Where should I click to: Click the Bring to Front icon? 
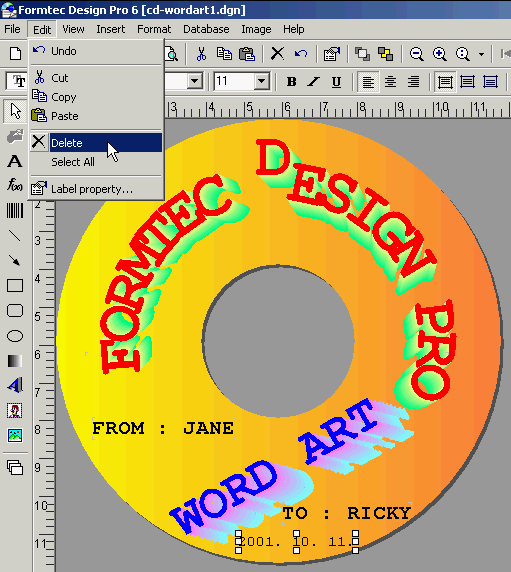(363, 54)
